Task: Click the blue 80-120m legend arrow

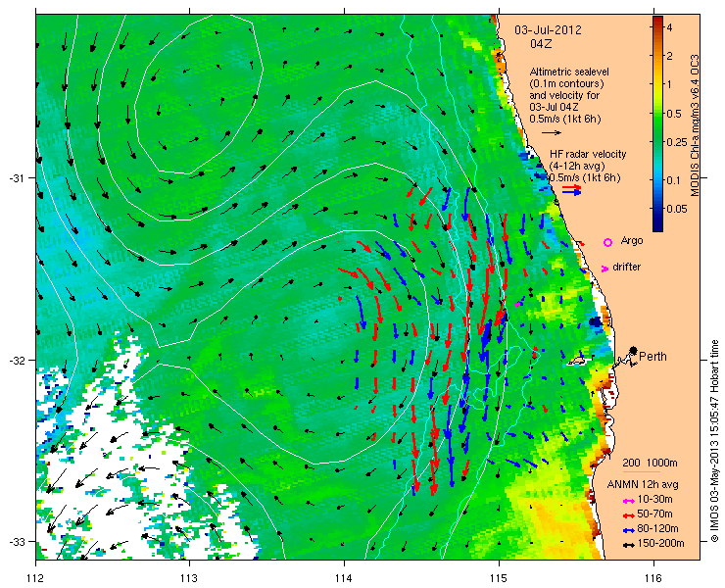Action: point(628,530)
